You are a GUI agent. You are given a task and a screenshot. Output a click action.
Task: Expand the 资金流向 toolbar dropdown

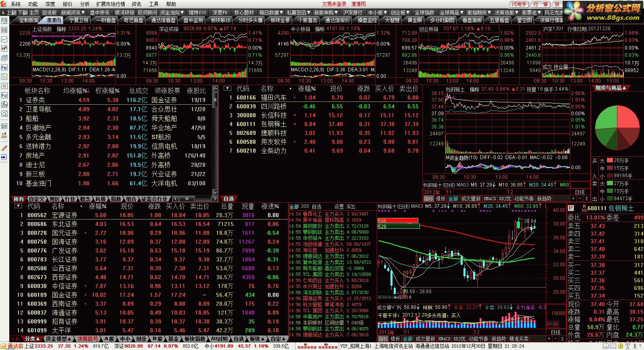coord(172,12)
